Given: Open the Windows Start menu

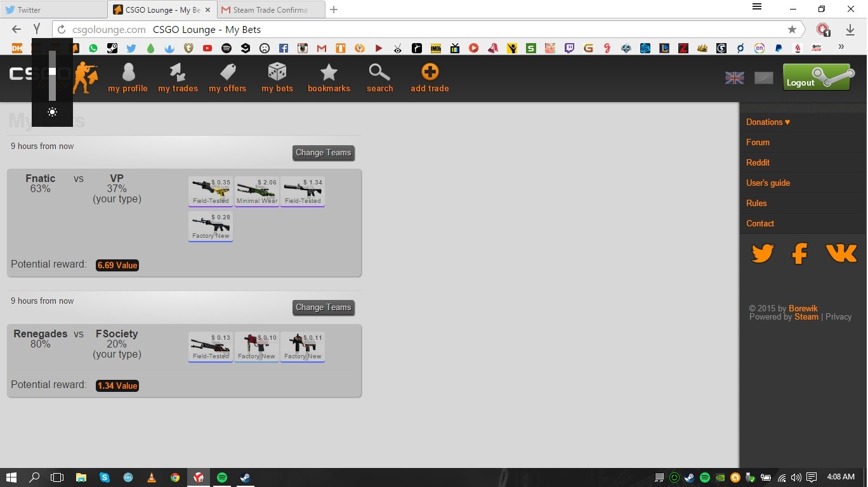Looking at the screenshot, I should (11, 477).
